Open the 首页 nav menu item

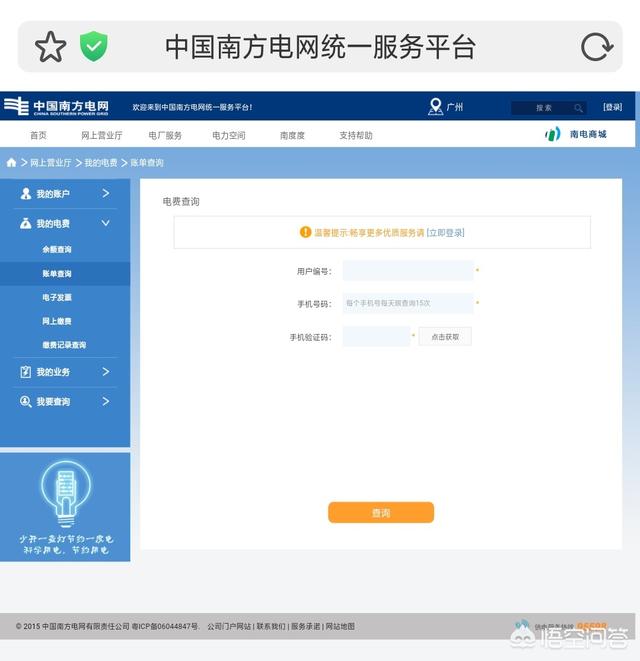(x=38, y=135)
